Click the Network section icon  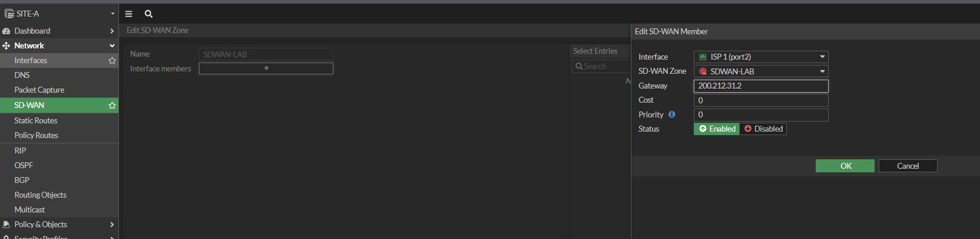[6, 45]
